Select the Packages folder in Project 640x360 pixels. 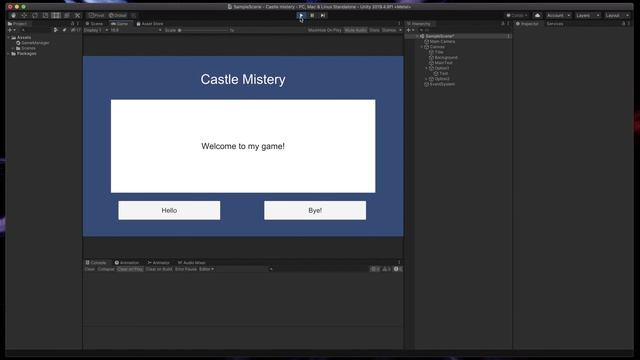click(x=24, y=53)
